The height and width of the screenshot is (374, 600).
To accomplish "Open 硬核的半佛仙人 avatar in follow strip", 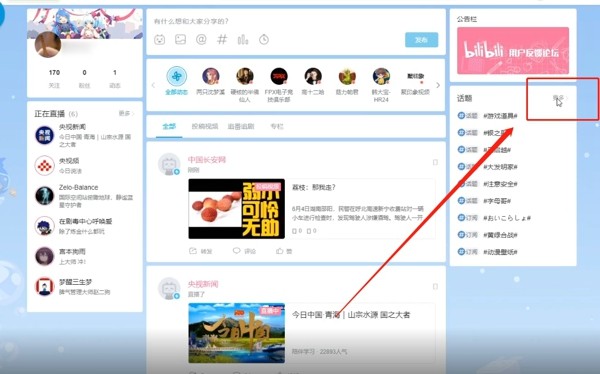I will [245, 76].
